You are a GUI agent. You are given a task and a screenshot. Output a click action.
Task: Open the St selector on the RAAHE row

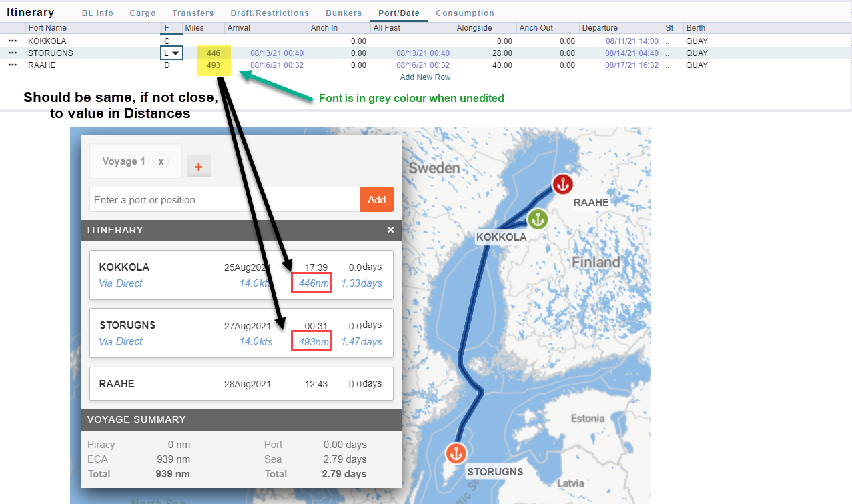[x=668, y=65]
